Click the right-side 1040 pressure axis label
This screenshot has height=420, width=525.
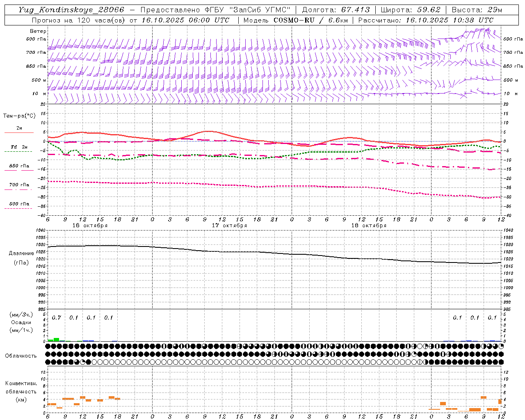pyautogui.click(x=508, y=231)
